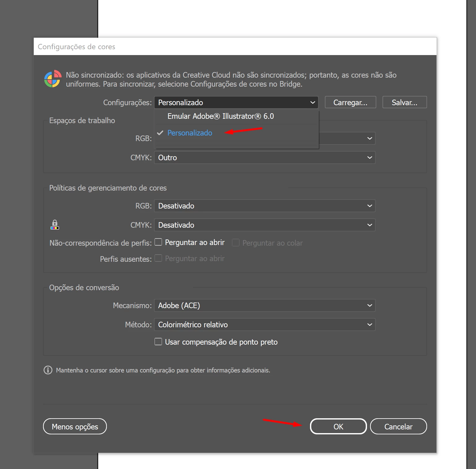Click the Salvar... button
The height and width of the screenshot is (469, 476).
coord(405,102)
